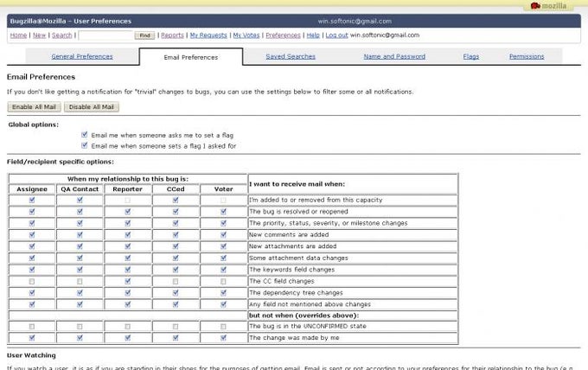
Task: Focus the quick search input field
Action: tap(106, 35)
